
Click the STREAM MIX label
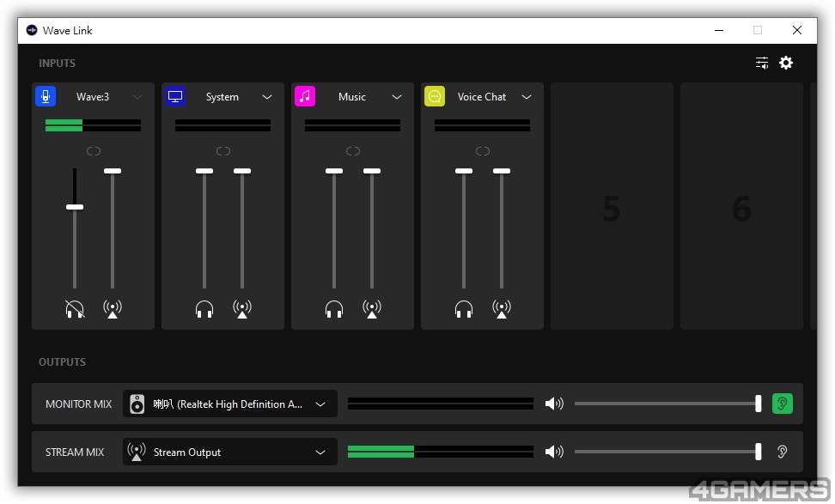pos(75,452)
